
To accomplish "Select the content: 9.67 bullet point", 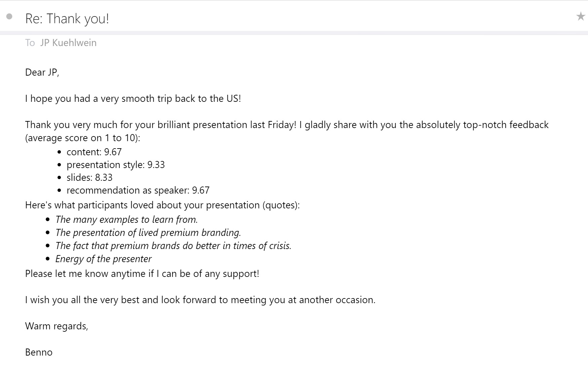I will [x=94, y=152].
